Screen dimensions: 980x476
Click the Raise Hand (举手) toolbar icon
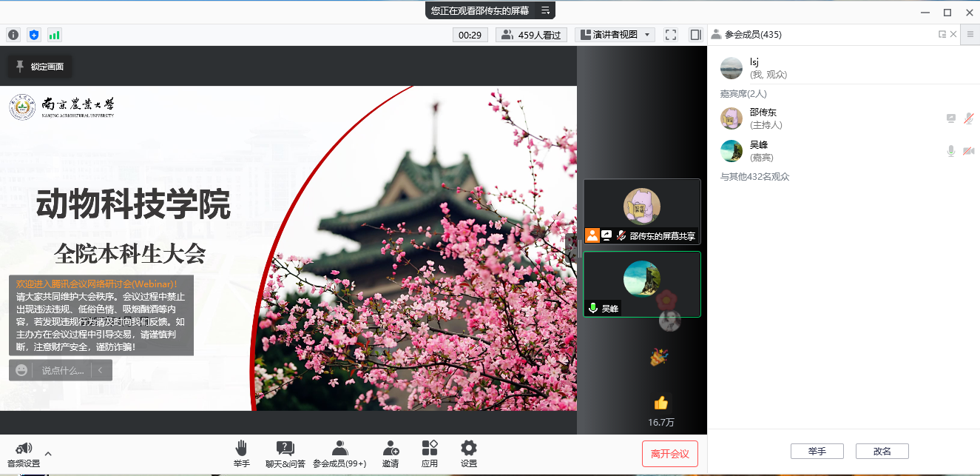click(241, 453)
